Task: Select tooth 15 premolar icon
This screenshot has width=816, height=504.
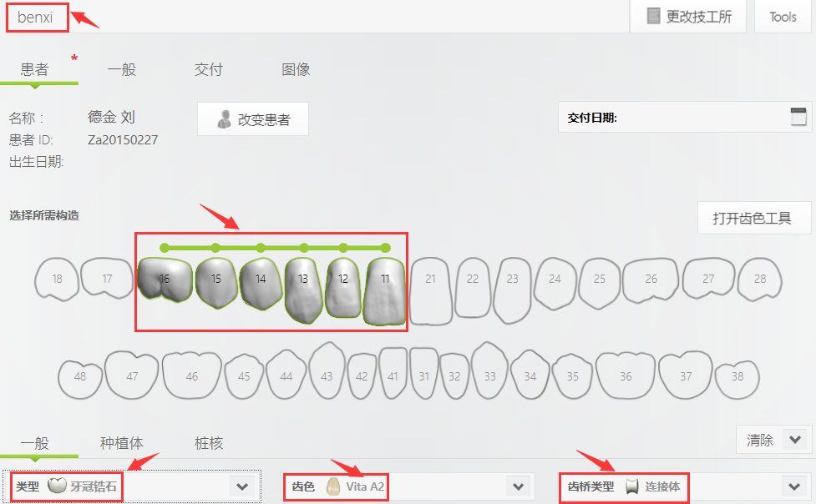Action: (x=216, y=282)
